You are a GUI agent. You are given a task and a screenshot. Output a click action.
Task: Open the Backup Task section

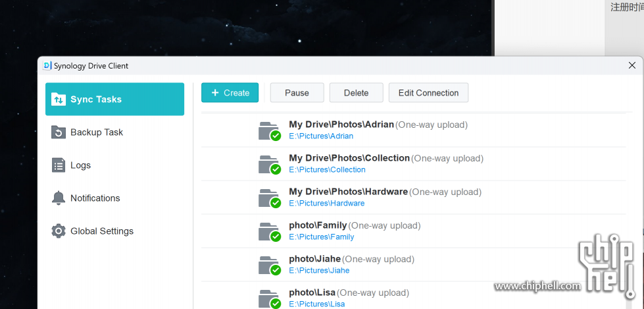pos(114,132)
